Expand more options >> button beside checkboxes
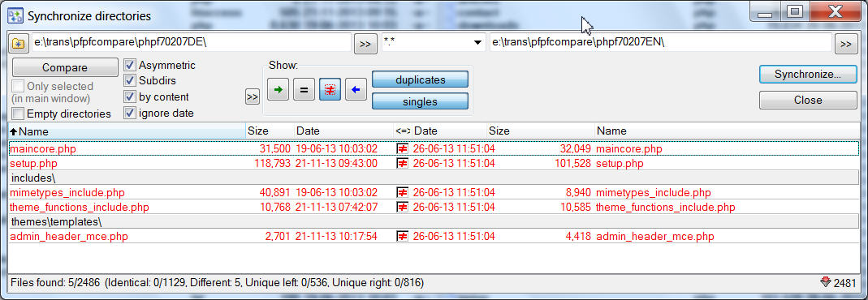Image resolution: width=868 pixels, height=300 pixels. 252,96
